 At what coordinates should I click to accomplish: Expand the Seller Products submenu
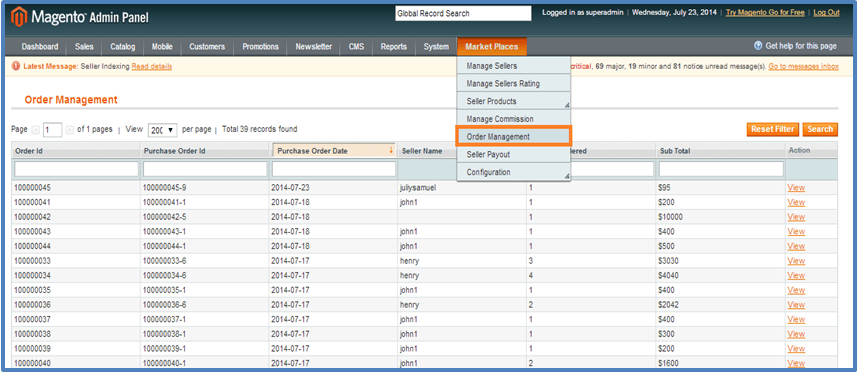tap(567, 105)
